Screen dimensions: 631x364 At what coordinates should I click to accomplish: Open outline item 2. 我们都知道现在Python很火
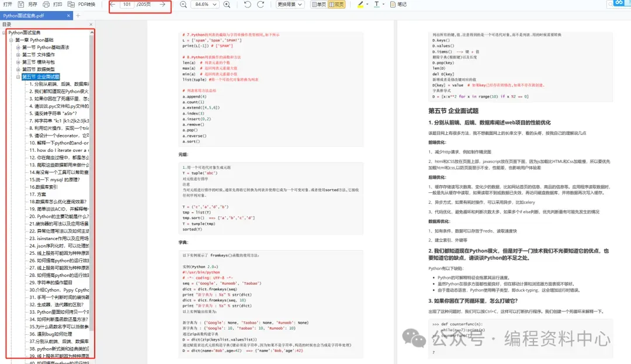pyautogui.click(x=59, y=91)
